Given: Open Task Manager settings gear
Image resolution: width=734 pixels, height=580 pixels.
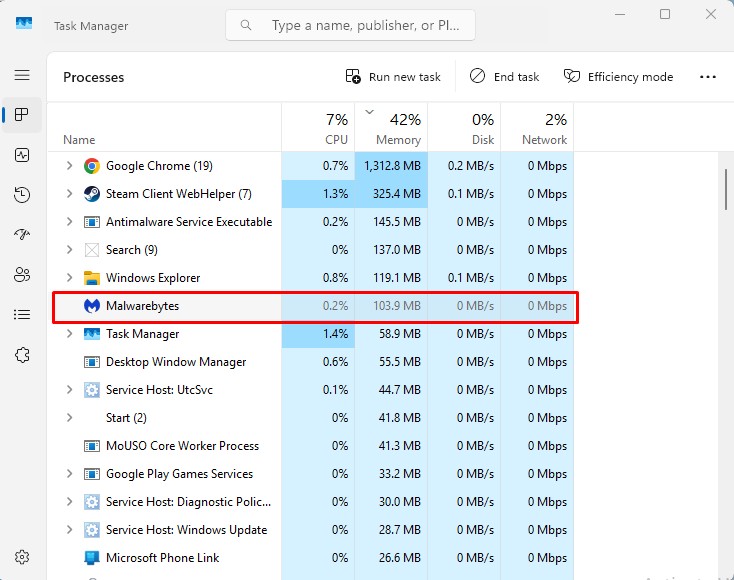Looking at the screenshot, I should 22,557.
